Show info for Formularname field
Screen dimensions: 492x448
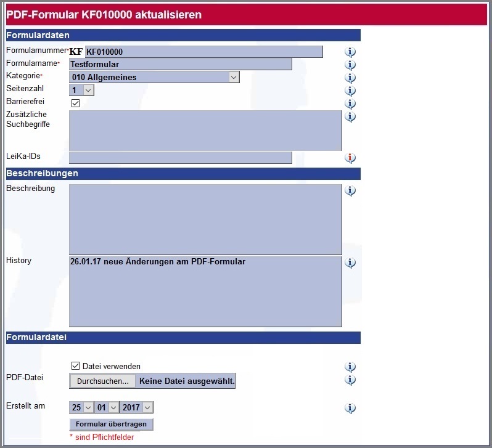pos(350,65)
